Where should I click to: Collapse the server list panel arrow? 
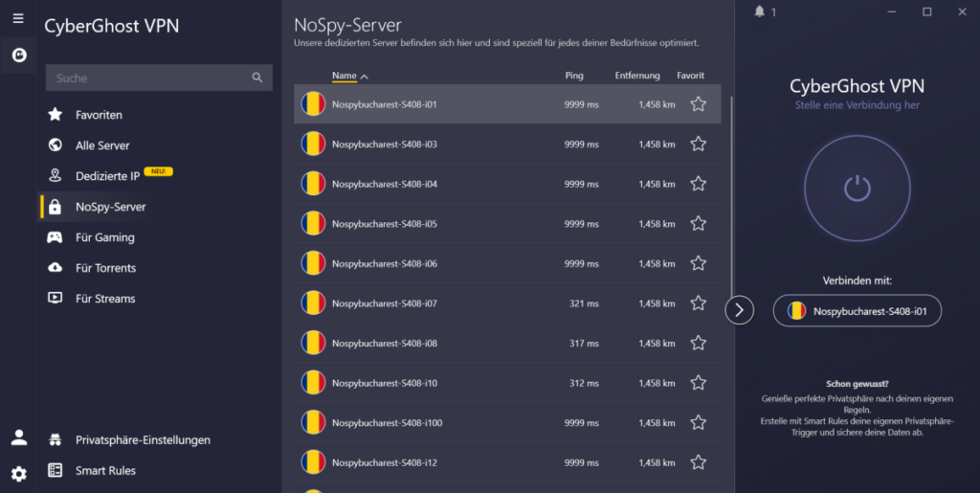(x=739, y=310)
